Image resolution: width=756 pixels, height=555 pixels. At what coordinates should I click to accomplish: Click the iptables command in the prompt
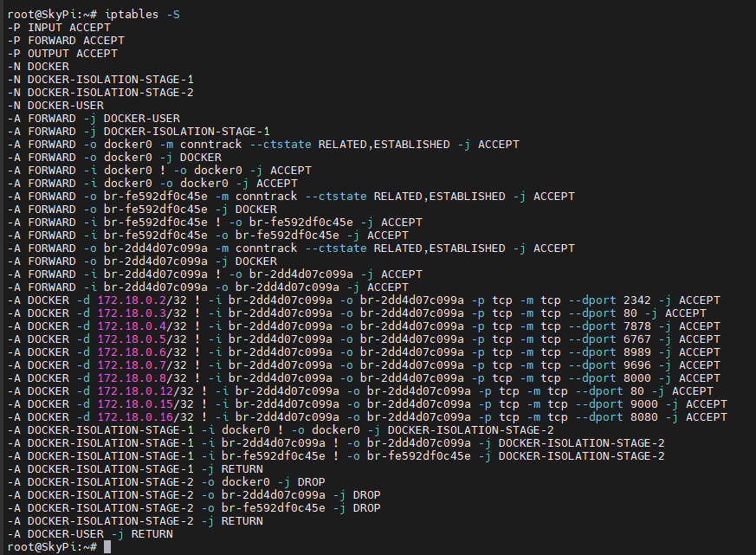click(132, 13)
